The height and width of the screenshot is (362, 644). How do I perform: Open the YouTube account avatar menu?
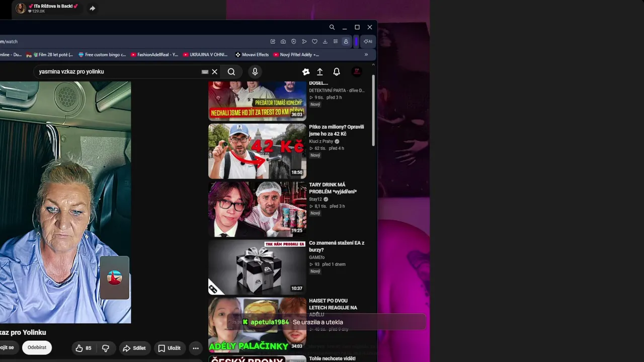[357, 72]
